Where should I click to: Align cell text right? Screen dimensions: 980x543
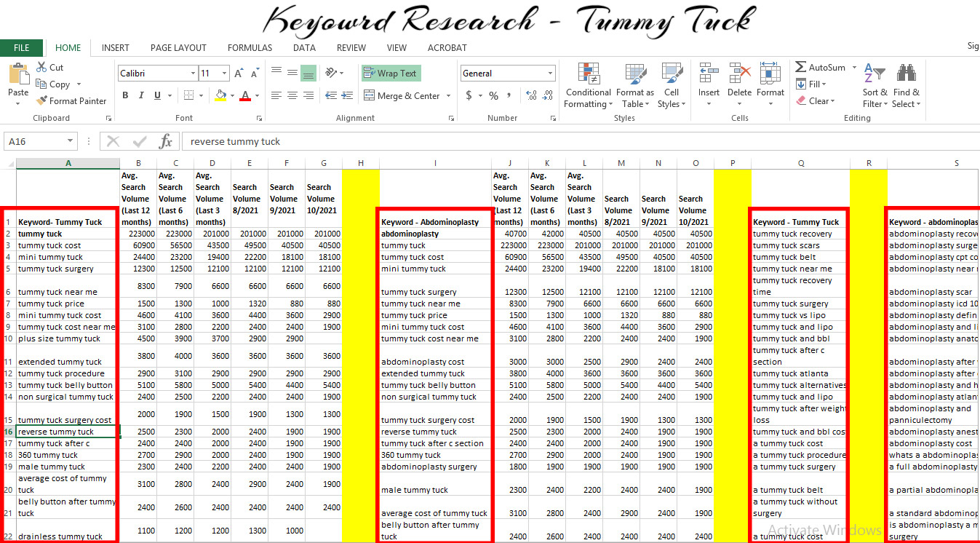[x=308, y=95]
